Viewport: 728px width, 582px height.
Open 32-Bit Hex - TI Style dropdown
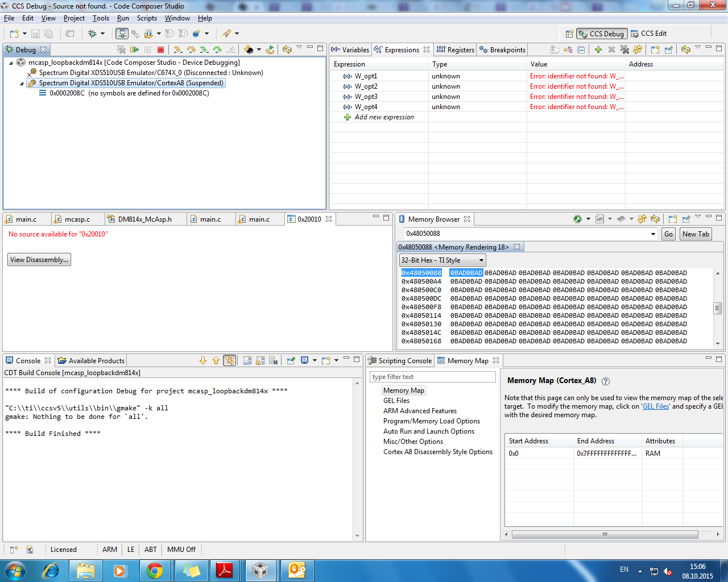coord(442,260)
